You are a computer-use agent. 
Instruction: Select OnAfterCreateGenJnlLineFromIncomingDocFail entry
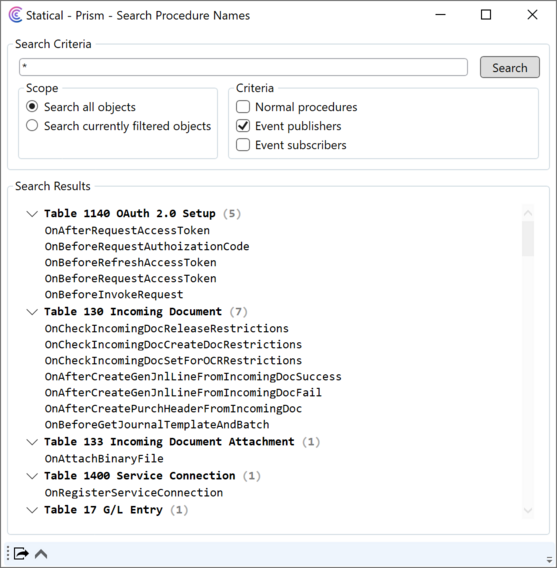coord(183,392)
